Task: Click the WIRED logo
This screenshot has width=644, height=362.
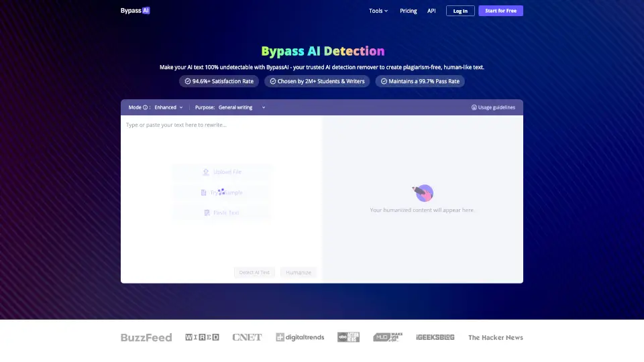Action: (202, 337)
